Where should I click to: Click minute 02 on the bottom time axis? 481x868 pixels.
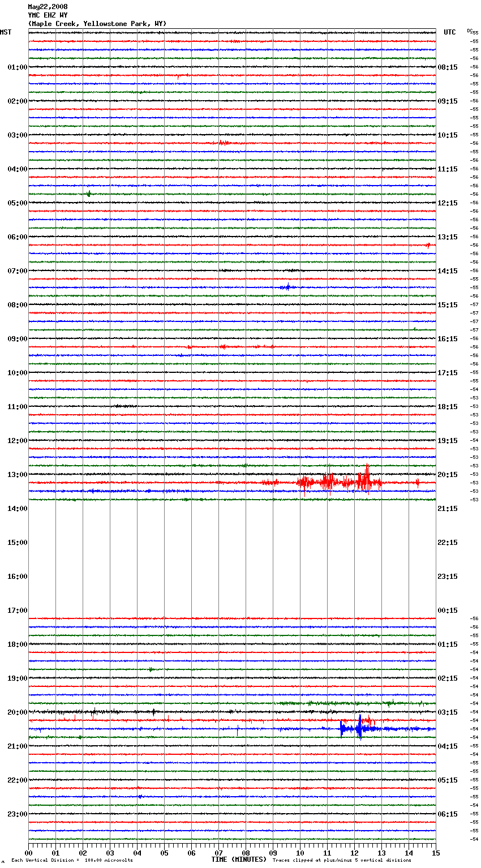pos(83,853)
